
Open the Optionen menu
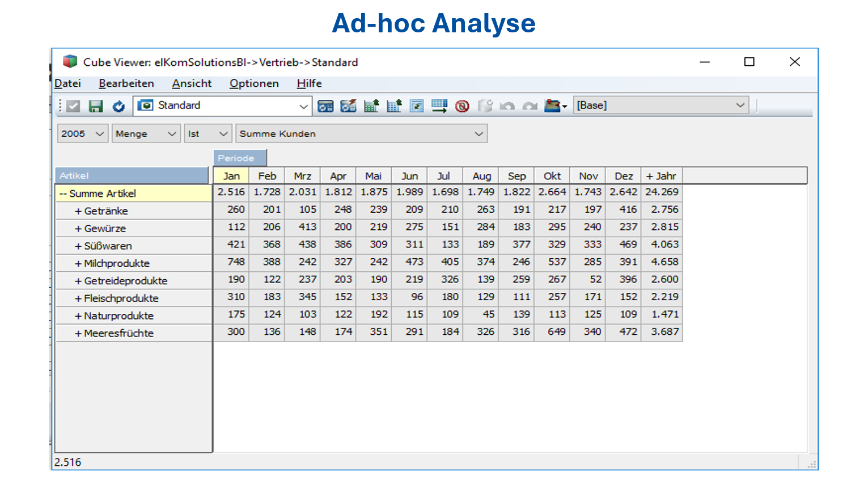[x=254, y=83]
